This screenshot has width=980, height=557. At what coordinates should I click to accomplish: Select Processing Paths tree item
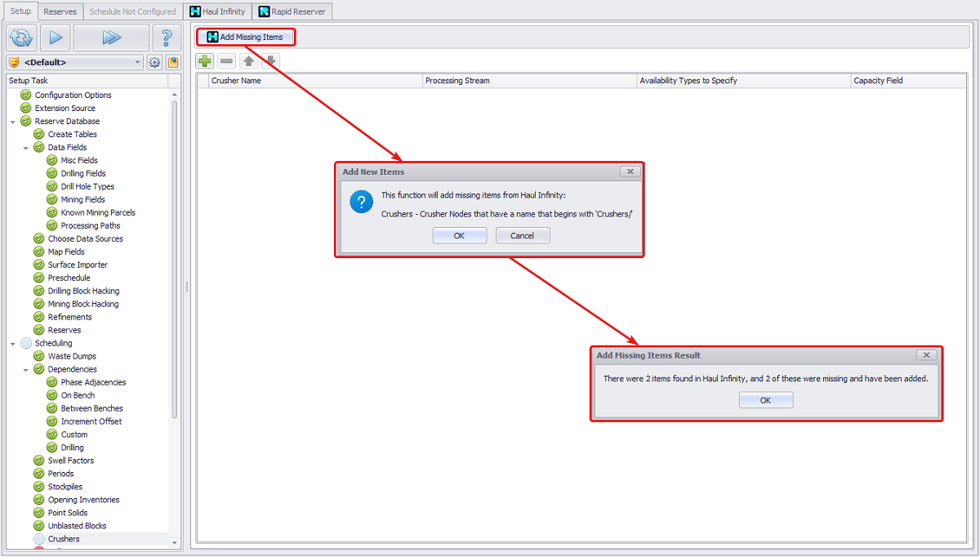(x=91, y=225)
